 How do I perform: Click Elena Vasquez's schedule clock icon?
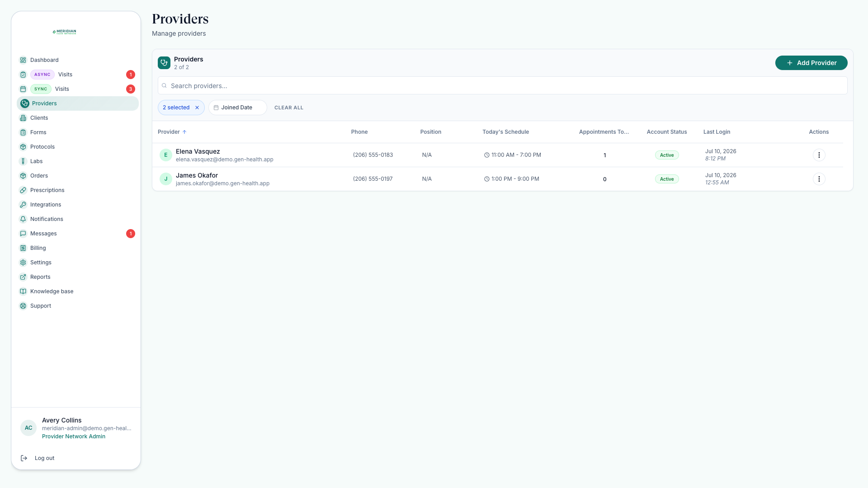487,155
